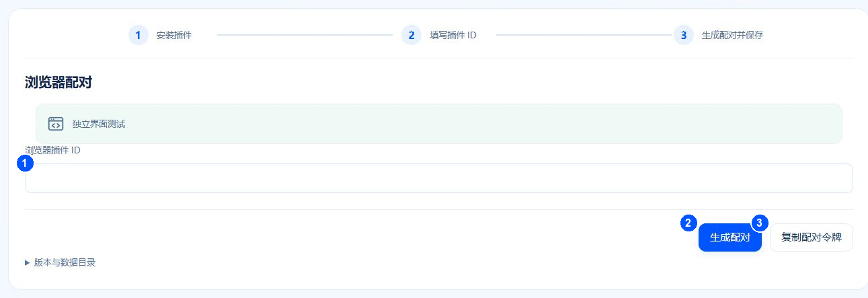Click the 浏览器插件 ID label
The image size is (868, 298).
tap(53, 150)
